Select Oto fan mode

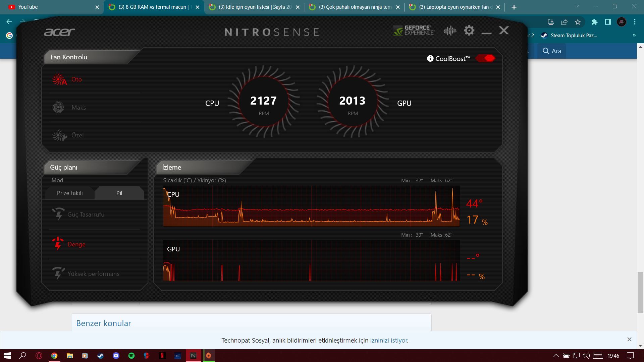point(76,79)
